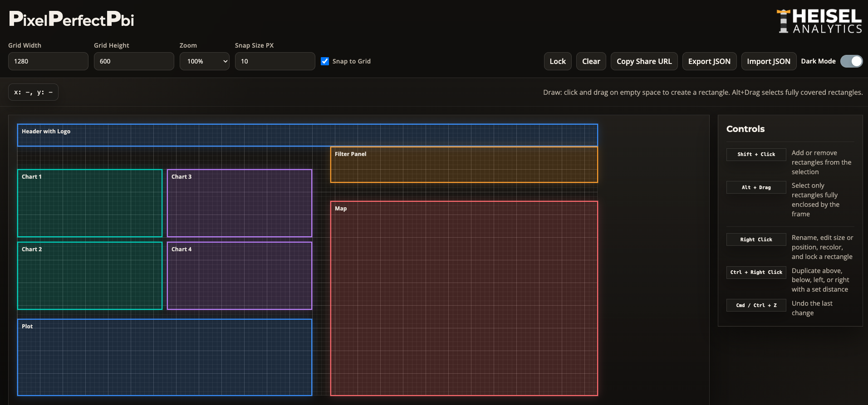Focus the Grid Width input field
Screen dimensions: 868x405
coord(48,61)
